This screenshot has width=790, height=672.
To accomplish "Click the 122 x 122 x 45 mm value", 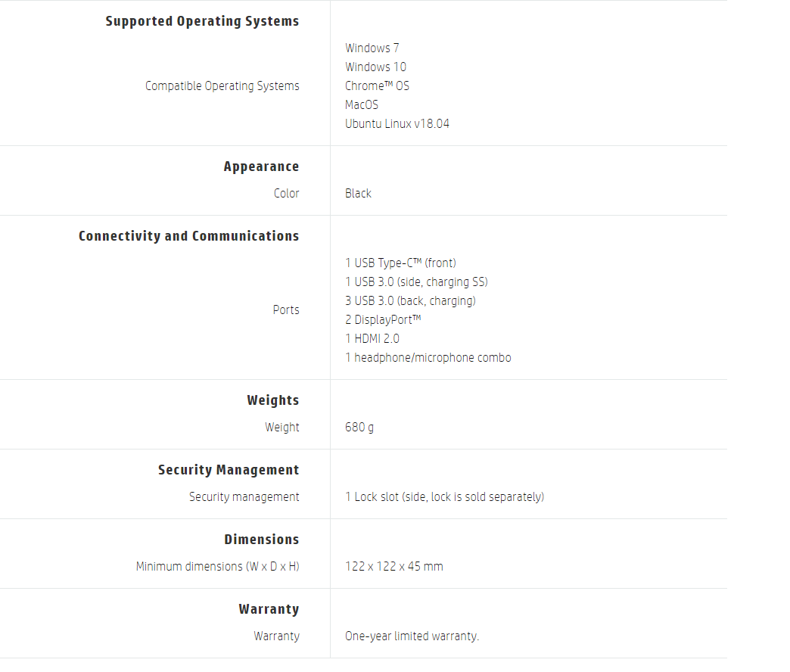I will pyautogui.click(x=394, y=567).
